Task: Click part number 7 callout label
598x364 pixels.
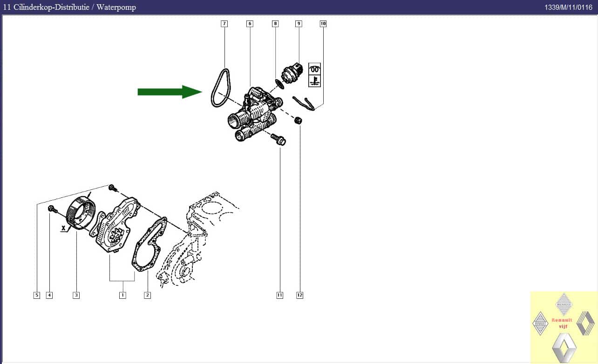Action: point(224,23)
